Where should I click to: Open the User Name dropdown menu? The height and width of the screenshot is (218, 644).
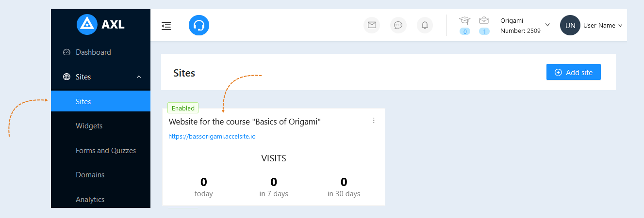click(603, 25)
